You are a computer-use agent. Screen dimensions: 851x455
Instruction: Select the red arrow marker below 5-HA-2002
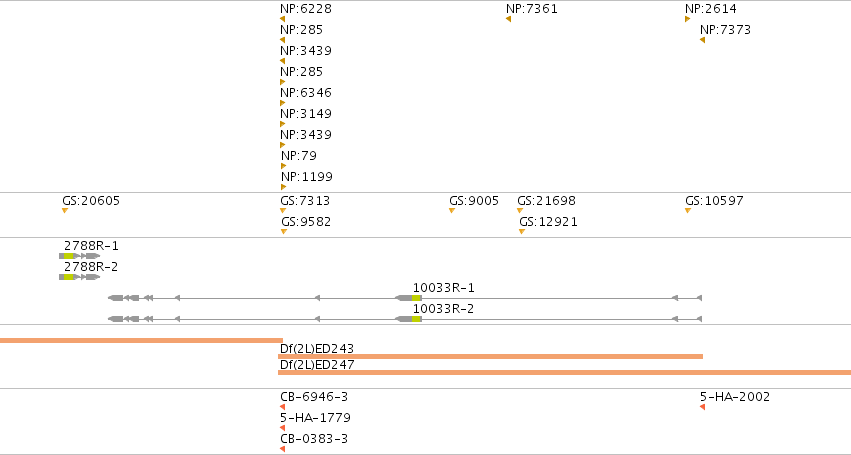click(x=702, y=407)
